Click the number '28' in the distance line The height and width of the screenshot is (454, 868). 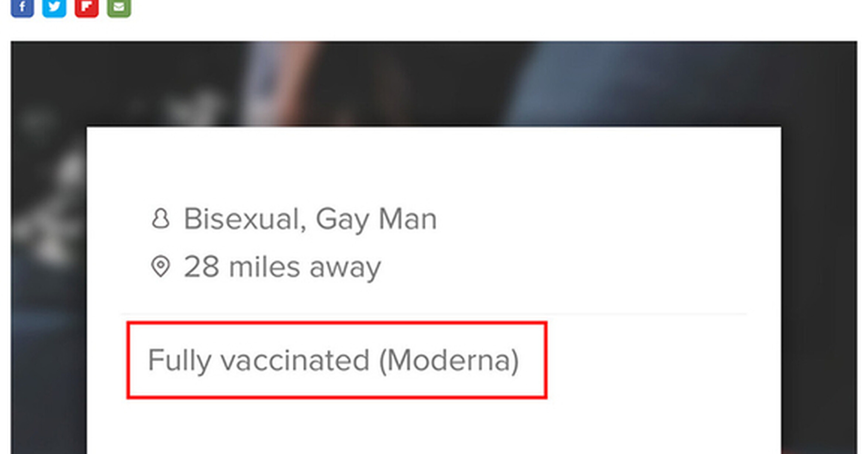pos(201,266)
